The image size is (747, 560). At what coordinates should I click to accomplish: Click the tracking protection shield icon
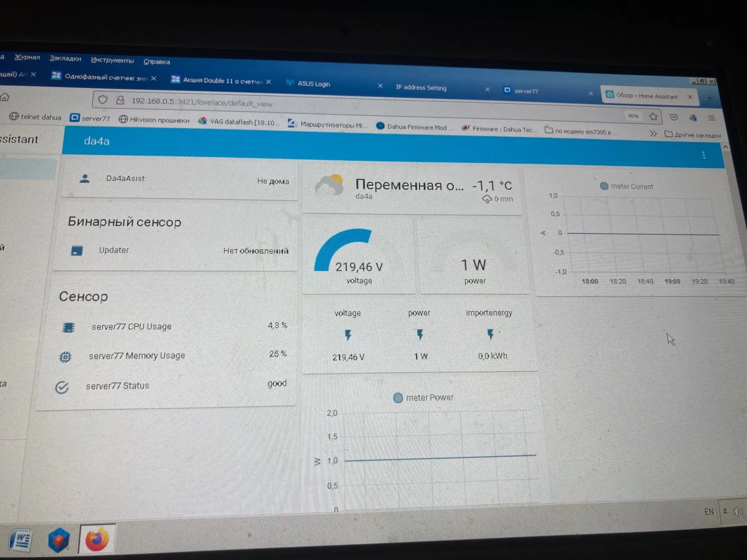[103, 100]
